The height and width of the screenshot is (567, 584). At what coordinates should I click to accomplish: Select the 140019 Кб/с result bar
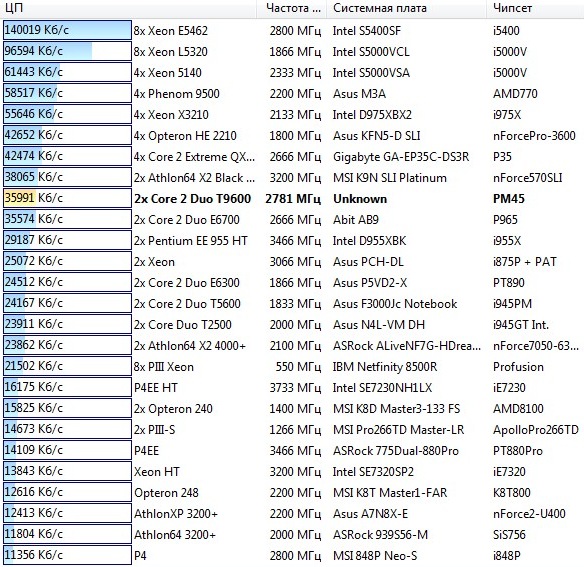point(67,30)
